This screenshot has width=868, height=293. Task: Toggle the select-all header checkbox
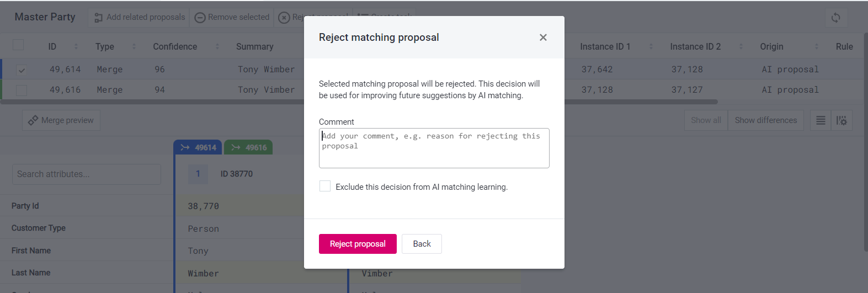[18, 45]
